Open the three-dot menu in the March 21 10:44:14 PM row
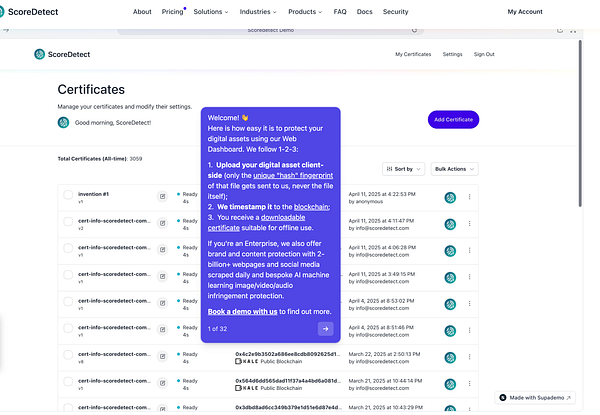This screenshot has width=600, height=415. pos(469,383)
